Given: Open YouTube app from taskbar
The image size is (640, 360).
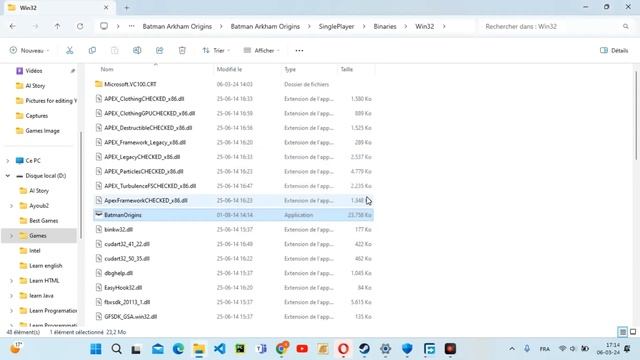Looking at the screenshot, I should [302, 349].
